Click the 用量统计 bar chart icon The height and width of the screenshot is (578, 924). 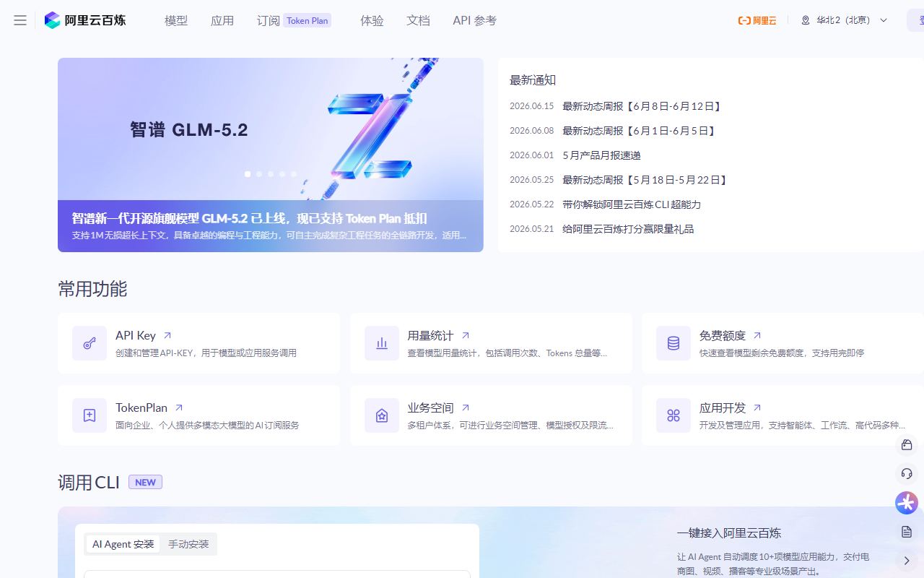pyautogui.click(x=382, y=343)
